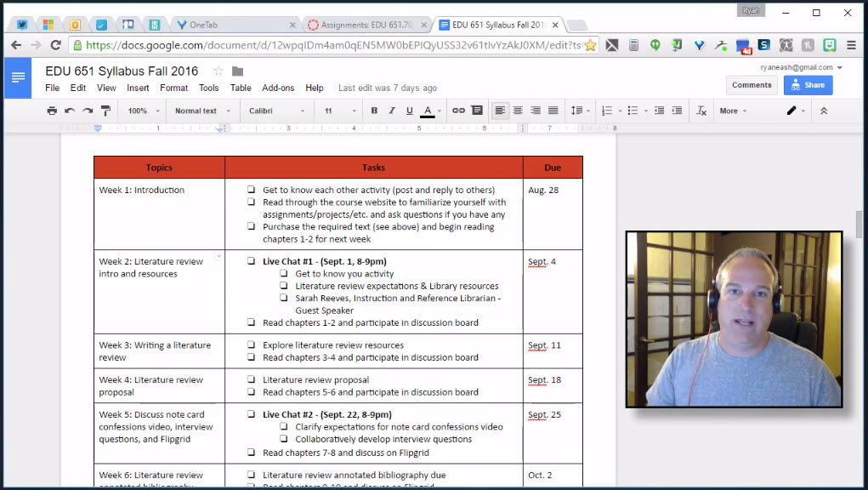Check 'Explore literature review resources' box

(x=252, y=345)
